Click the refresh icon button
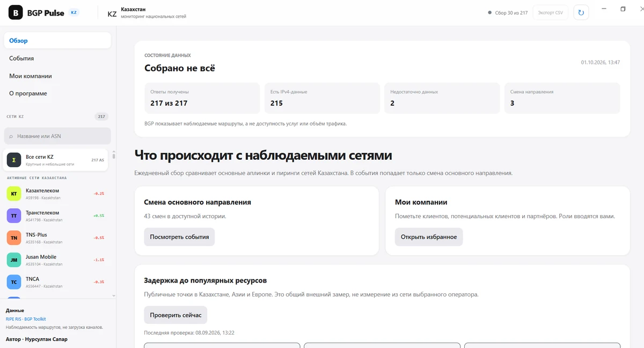 (581, 13)
